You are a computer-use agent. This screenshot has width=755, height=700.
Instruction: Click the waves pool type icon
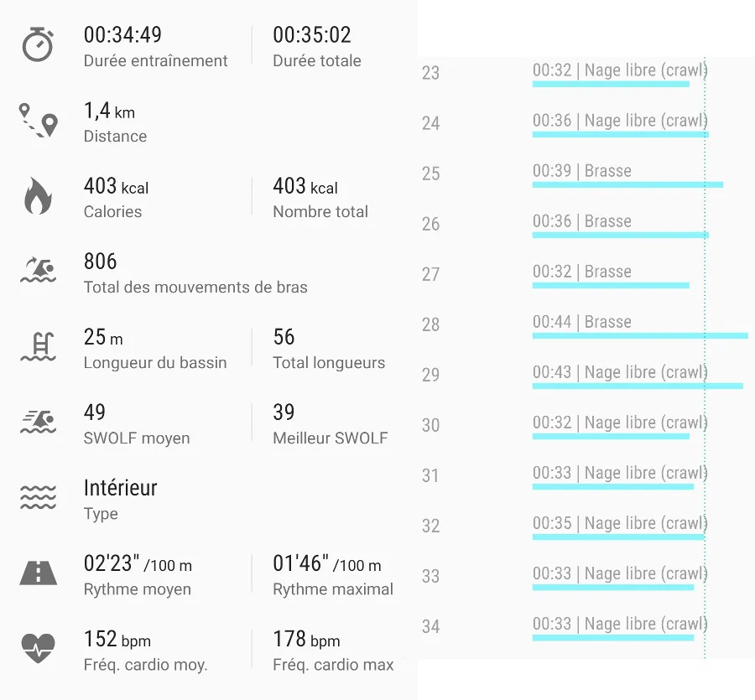tap(38, 497)
